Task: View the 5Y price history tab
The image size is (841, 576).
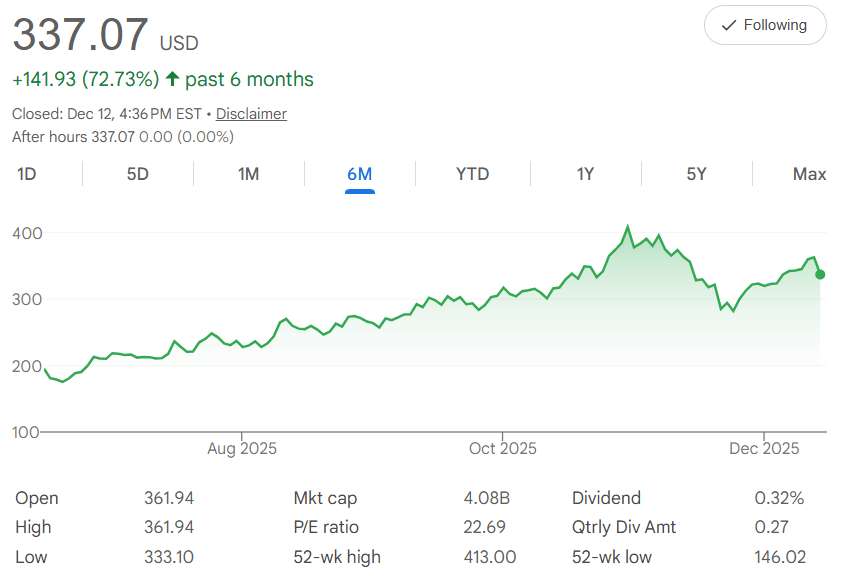Action: pyautogui.click(x=696, y=174)
